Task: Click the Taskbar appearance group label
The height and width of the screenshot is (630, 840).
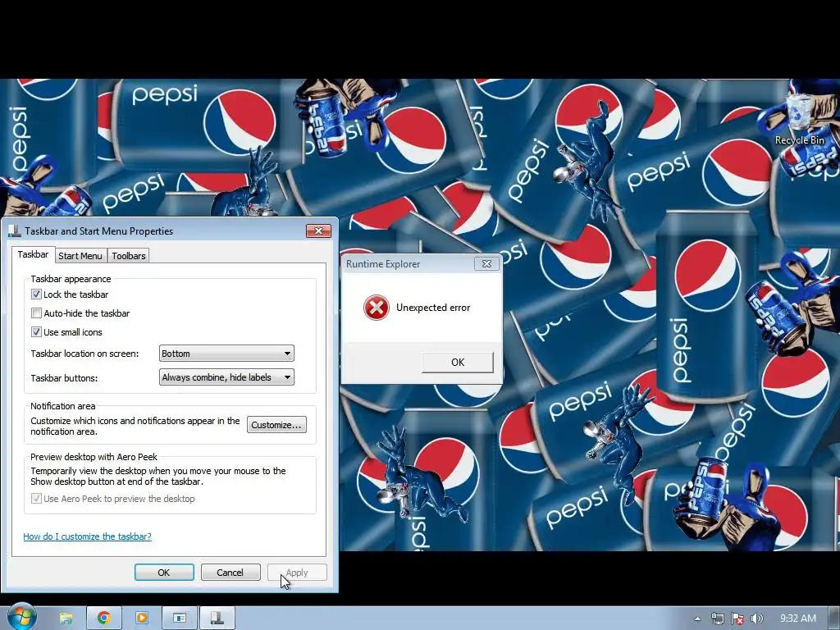Action: (71, 279)
